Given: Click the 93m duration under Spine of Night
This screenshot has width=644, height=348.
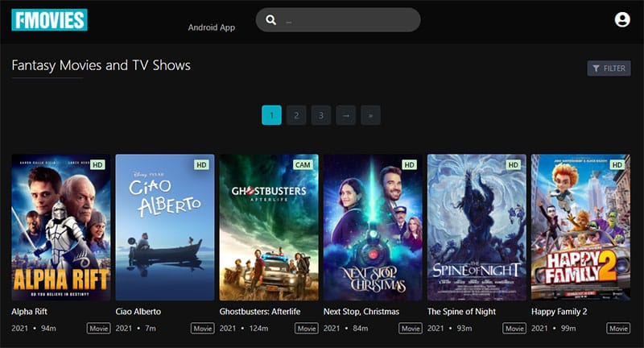Looking at the screenshot, I should point(464,329).
